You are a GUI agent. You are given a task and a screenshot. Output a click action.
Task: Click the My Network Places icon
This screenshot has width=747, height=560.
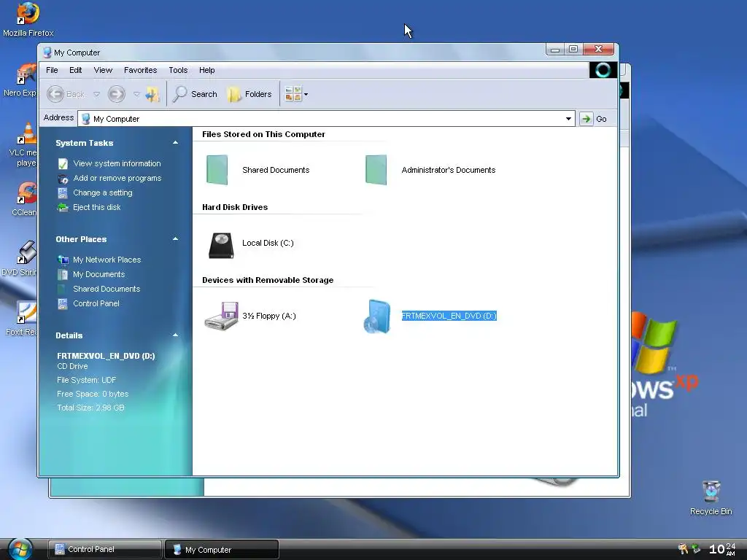coord(63,260)
